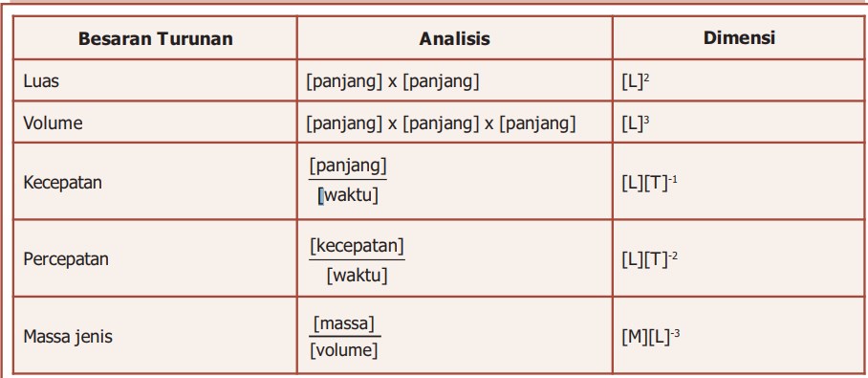
Task: Click the [volume] denominator text
Action: point(344,350)
